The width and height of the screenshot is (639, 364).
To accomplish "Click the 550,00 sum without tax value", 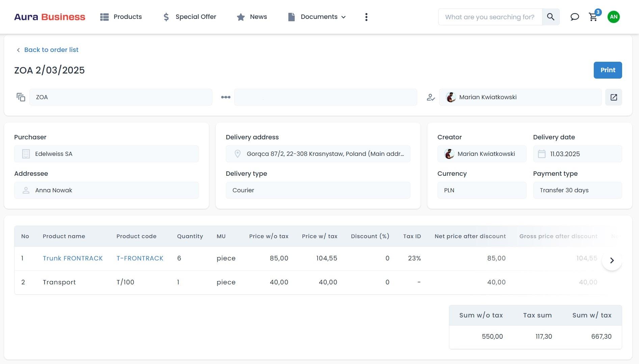I will pos(492,337).
